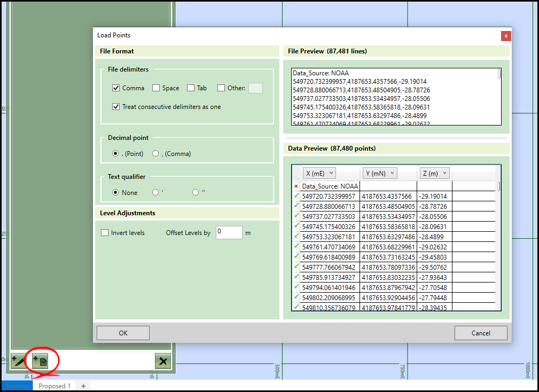Switch to the Proposed 1 tab
This screenshot has width=539, height=392.
pos(54,386)
